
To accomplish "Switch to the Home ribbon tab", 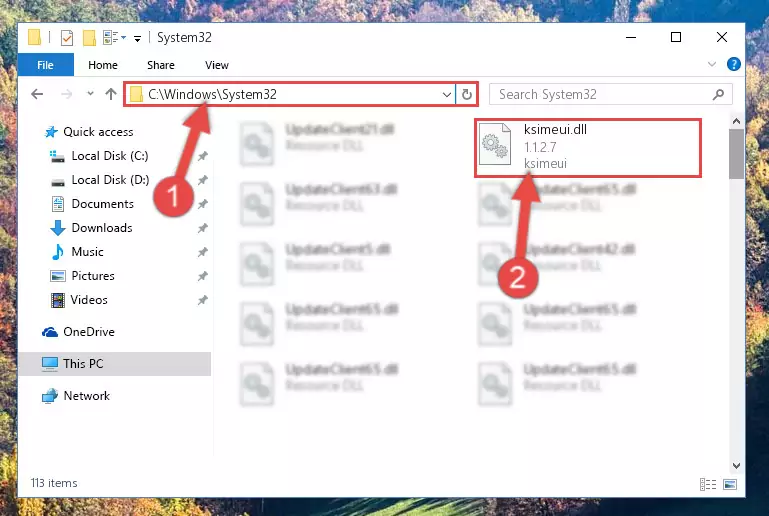I will [x=103, y=65].
